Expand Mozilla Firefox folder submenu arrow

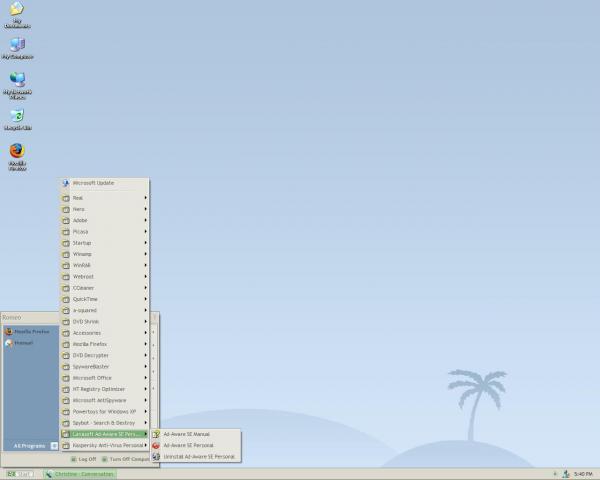pos(145,344)
